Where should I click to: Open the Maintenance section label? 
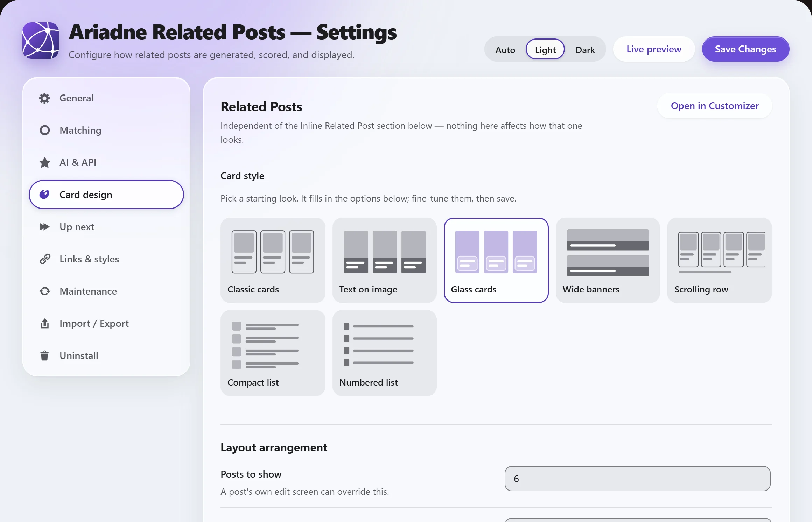tap(88, 291)
